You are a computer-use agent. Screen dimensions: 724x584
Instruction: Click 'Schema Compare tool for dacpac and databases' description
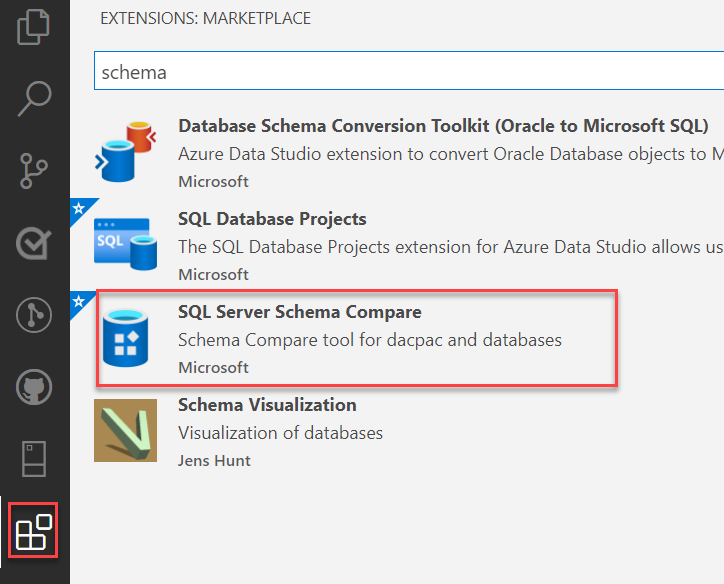369,340
